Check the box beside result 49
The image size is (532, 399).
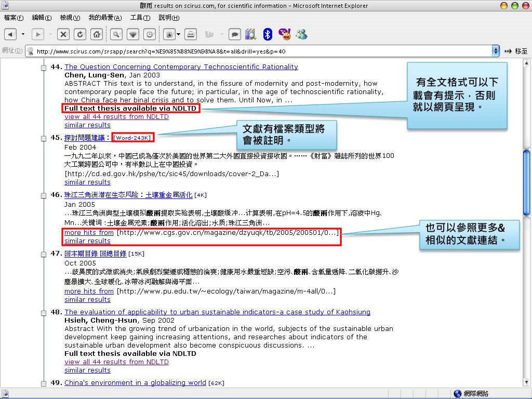click(x=44, y=383)
